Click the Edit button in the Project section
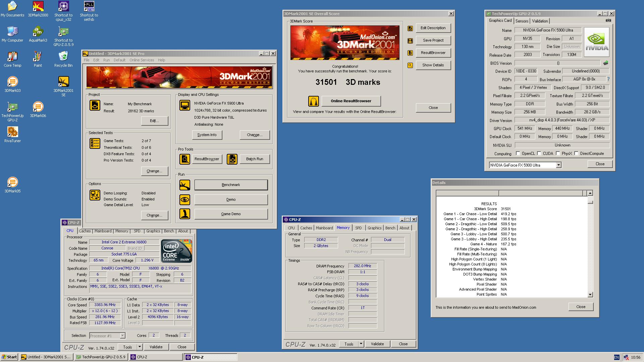 154,121
